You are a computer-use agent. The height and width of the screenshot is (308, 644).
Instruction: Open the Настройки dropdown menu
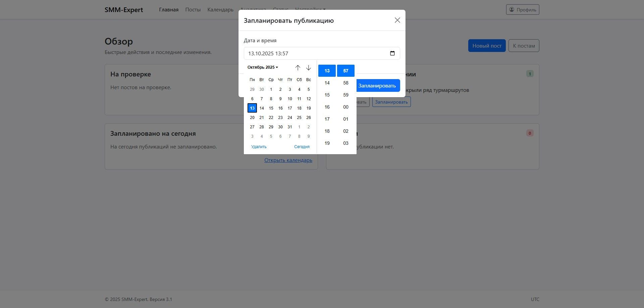(310, 9)
